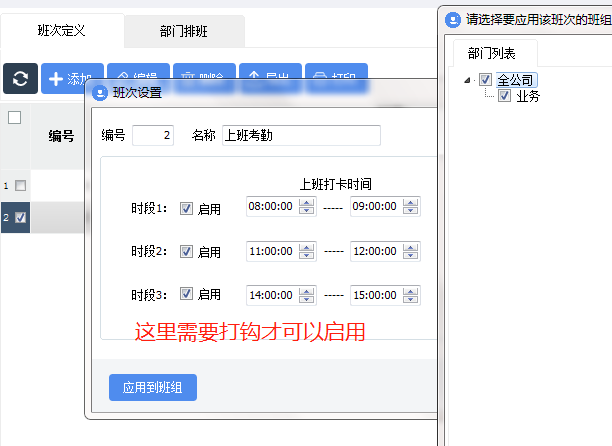Screen dimensions: 612x446
Task: Increase 时段1 end time with up arrow
Action: tap(411, 202)
